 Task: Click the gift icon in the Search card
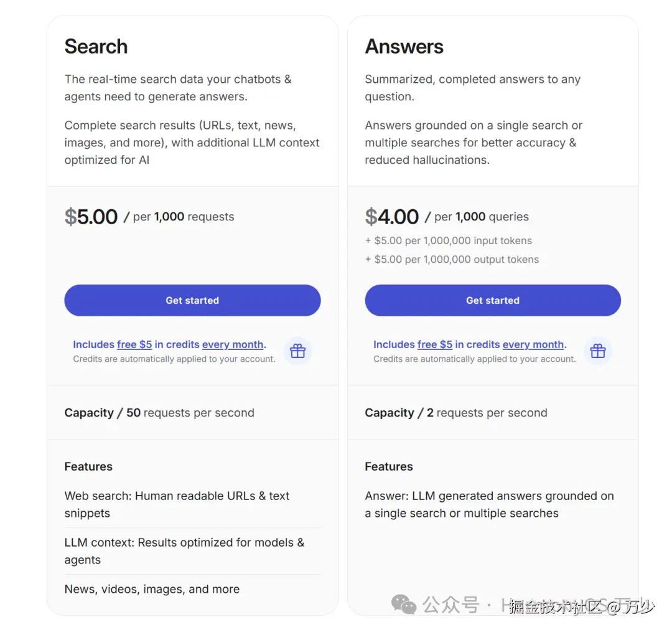(x=298, y=351)
